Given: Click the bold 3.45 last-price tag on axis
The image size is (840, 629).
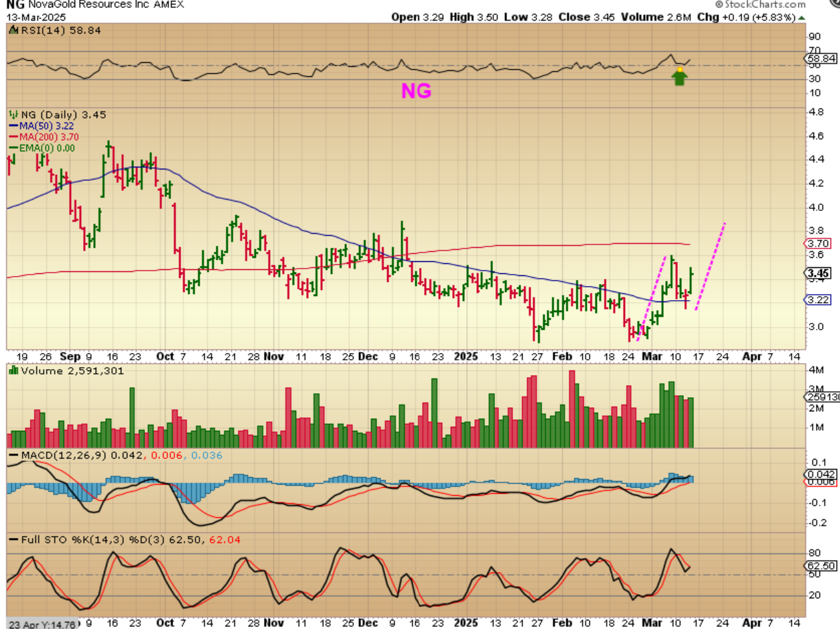Looking at the screenshot, I should [819, 273].
